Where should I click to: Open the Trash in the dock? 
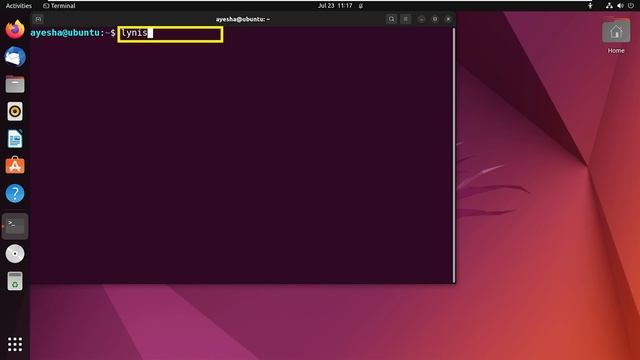coord(15,281)
